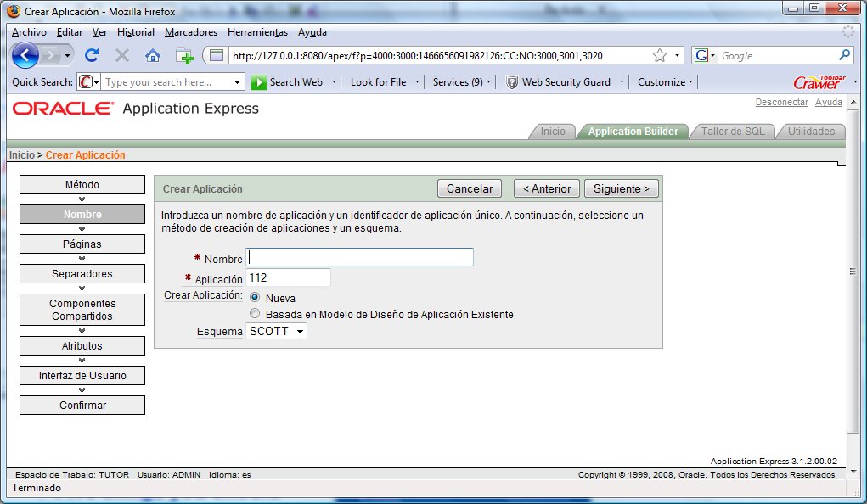Viewport: 867px width, 504px height.
Task: Click the Cancelar button
Action: coord(470,188)
